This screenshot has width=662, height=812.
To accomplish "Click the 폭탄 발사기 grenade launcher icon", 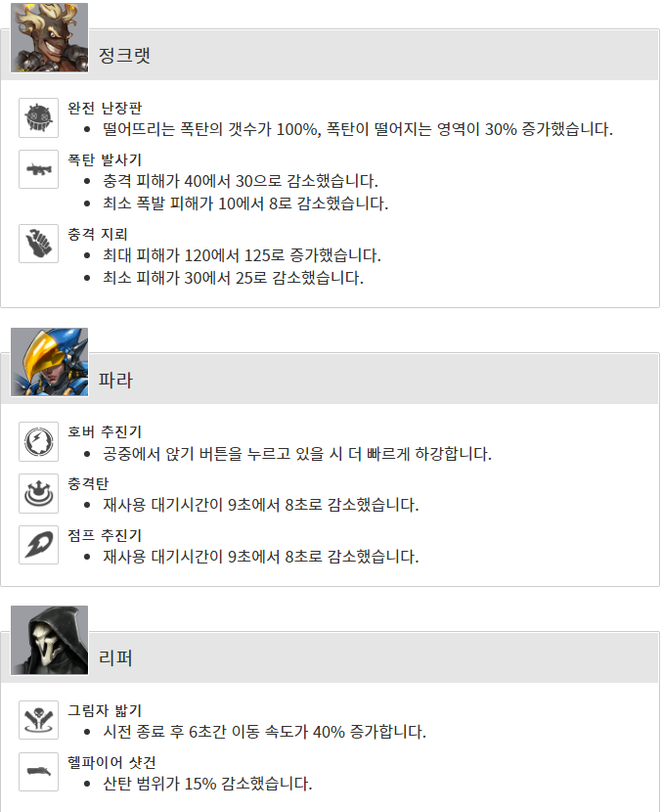I will click(39, 169).
